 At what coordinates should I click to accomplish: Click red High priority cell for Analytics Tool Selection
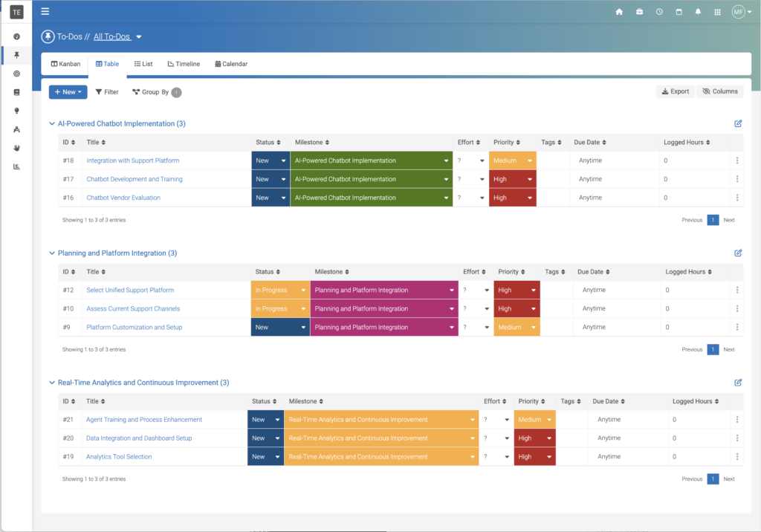534,457
